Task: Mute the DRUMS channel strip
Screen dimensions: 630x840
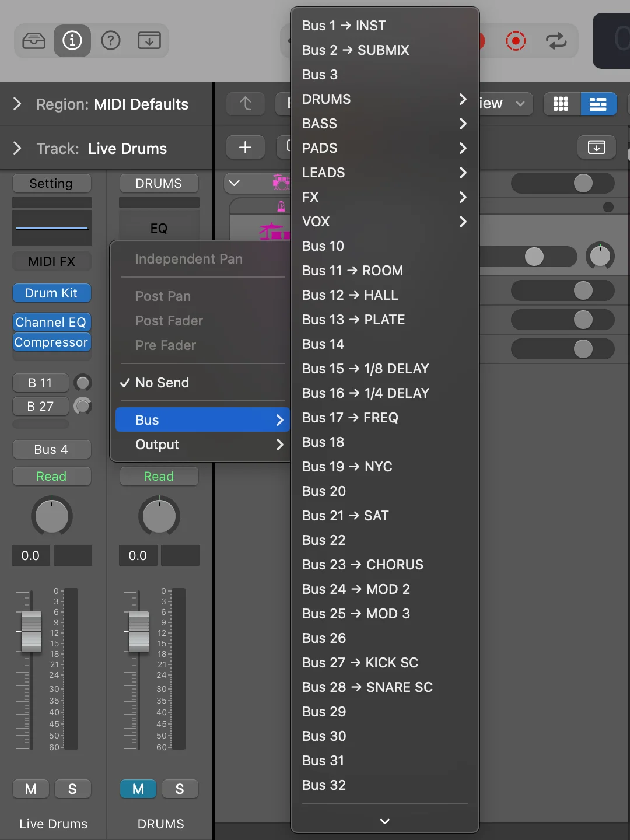Action: 138,789
